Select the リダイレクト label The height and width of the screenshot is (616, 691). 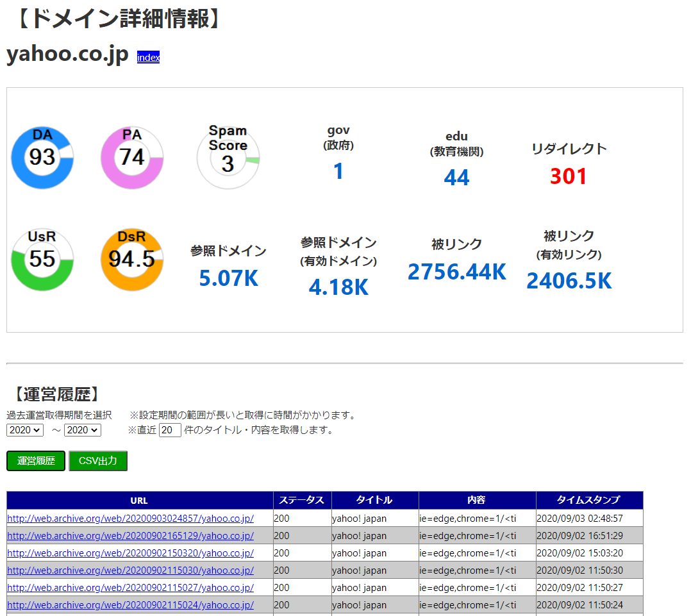pyautogui.click(x=569, y=149)
